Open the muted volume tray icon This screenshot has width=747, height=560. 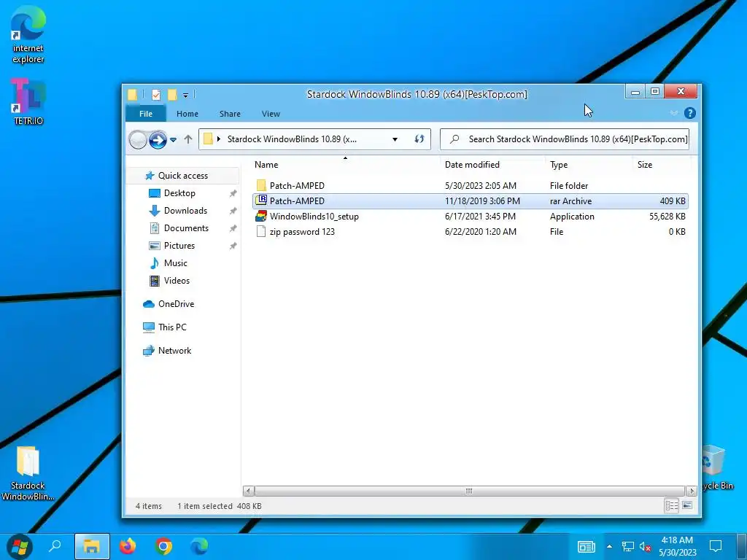pos(645,547)
